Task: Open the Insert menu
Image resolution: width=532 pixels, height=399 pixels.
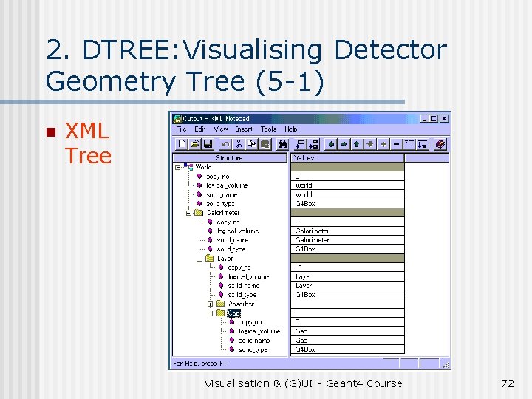Action: pyautogui.click(x=244, y=129)
